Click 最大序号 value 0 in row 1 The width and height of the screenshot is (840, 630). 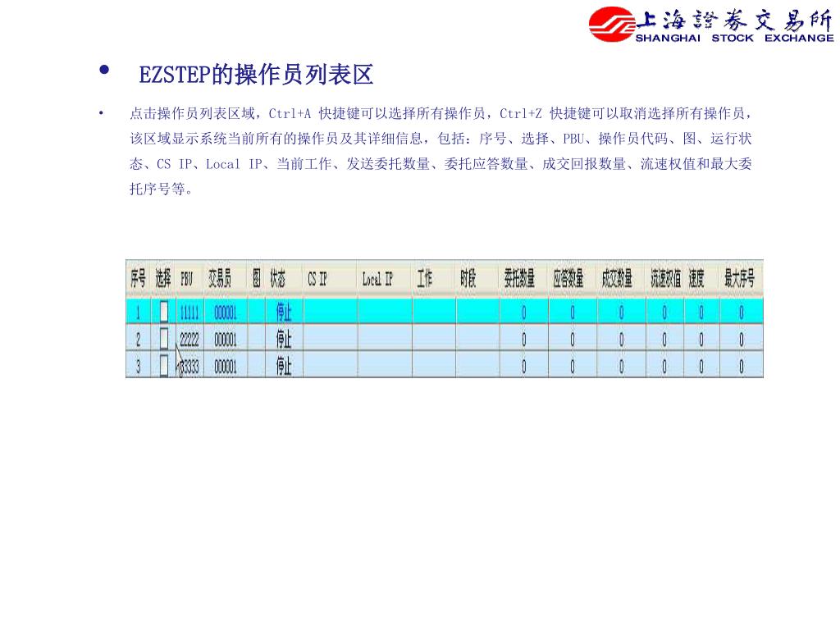click(742, 313)
